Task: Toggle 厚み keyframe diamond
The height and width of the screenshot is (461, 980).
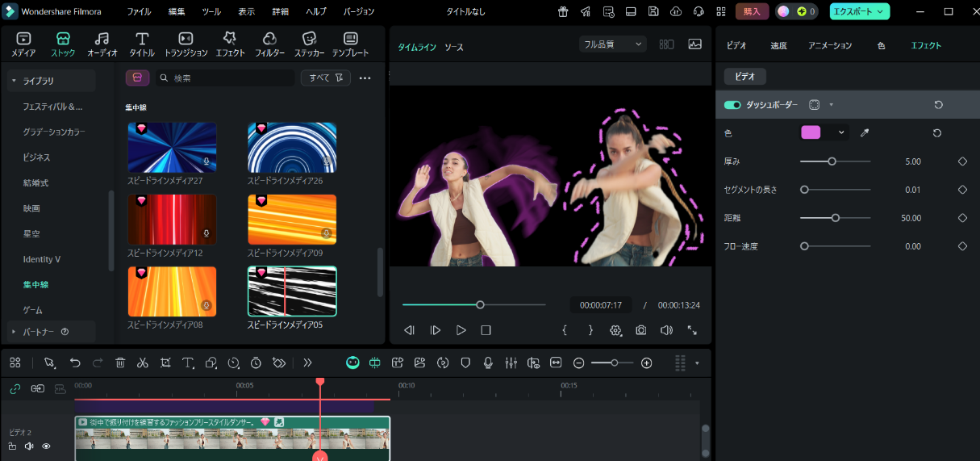Action: (x=962, y=161)
